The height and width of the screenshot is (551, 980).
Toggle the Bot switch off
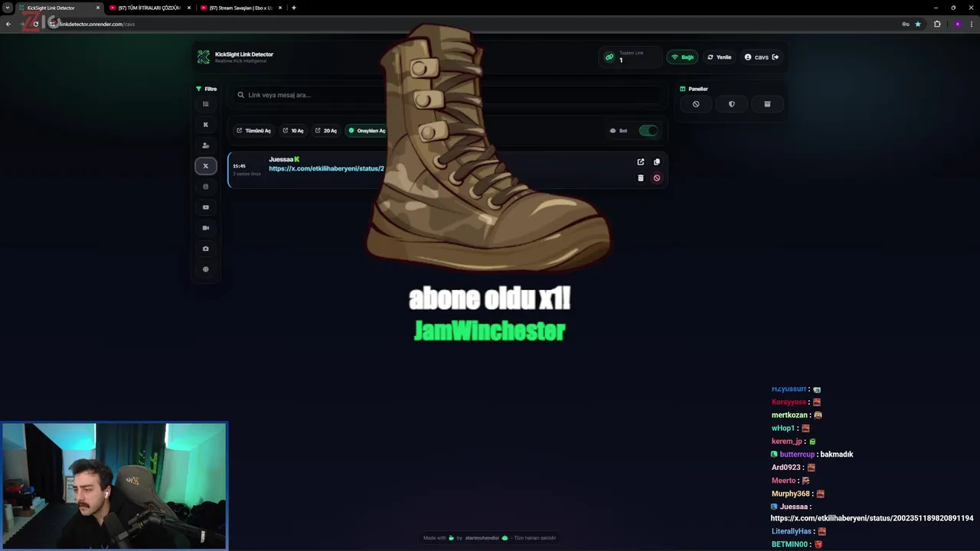pos(648,130)
